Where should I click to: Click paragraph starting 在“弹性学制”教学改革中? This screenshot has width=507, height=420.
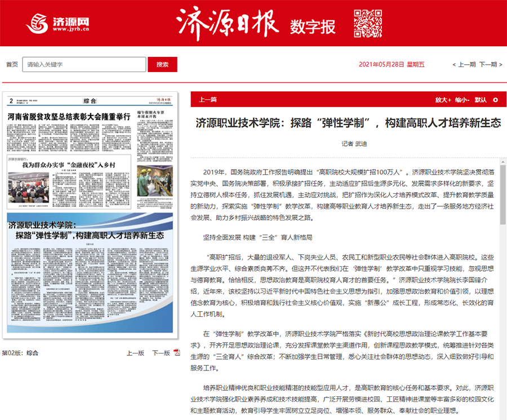[342, 351]
